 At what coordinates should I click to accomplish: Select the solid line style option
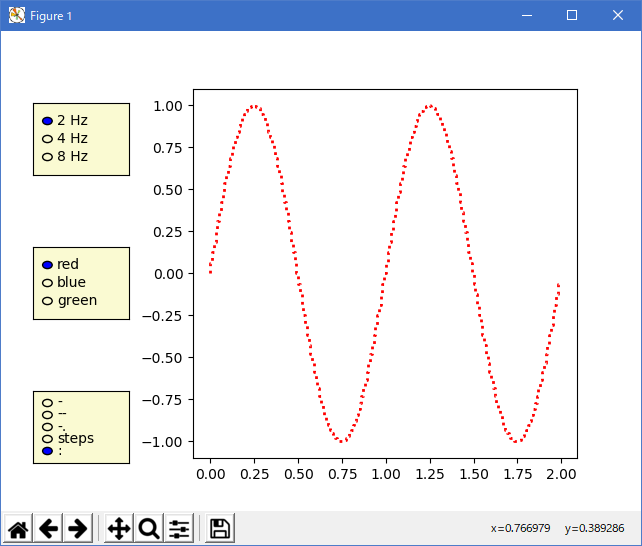click(x=47, y=402)
